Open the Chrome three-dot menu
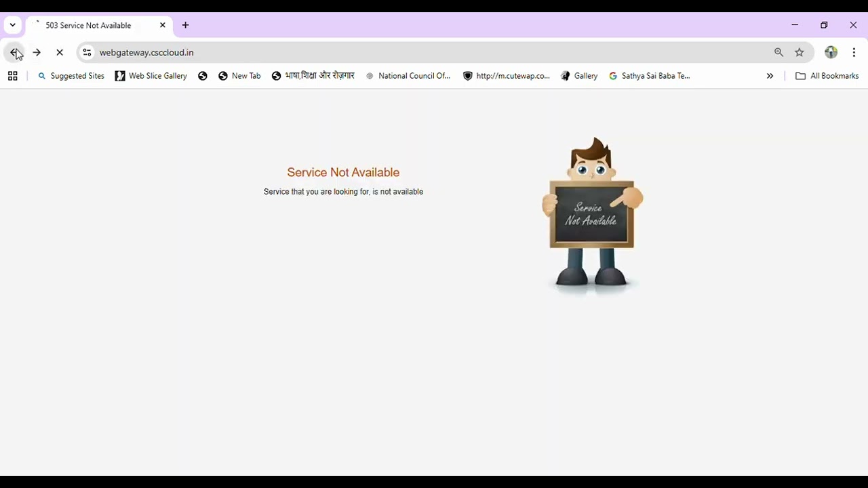Viewport: 868px width, 488px height. [x=854, y=52]
